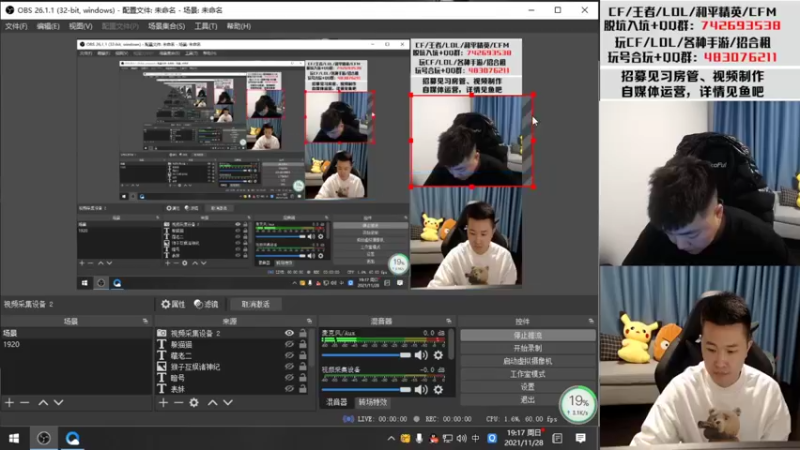Click the 启动虚拟摄像机 button
Image resolution: width=800 pixels, height=450 pixels.
click(x=528, y=361)
